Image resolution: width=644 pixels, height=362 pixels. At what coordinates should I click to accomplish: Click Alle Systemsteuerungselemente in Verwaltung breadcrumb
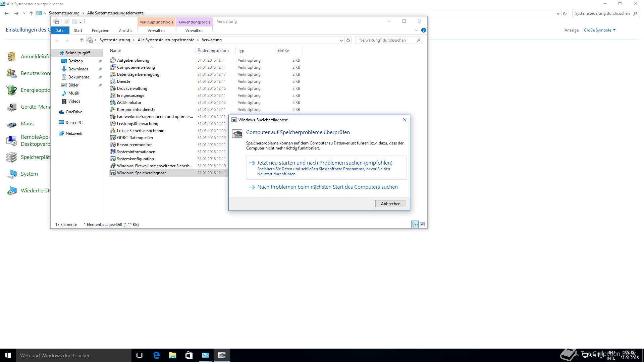coord(166,40)
